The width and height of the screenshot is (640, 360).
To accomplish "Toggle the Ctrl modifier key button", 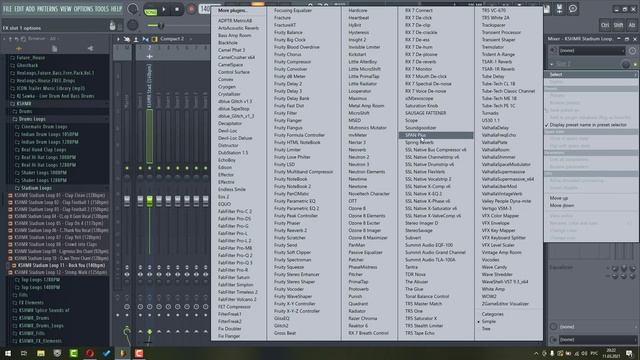I will (605, 25).
